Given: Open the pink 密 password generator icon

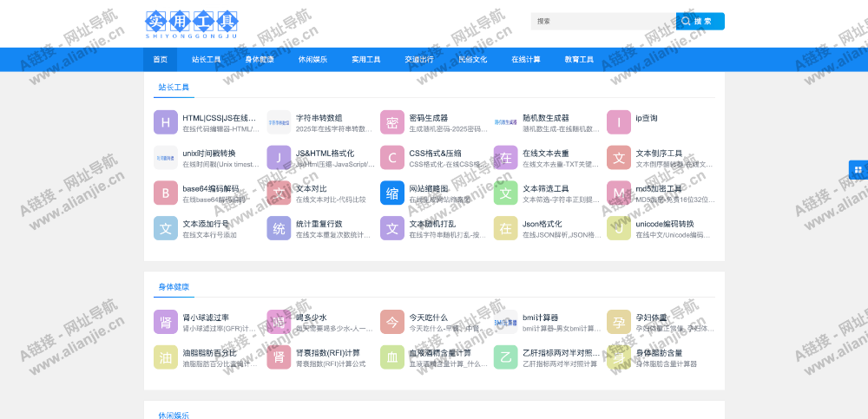Looking at the screenshot, I should 391,122.
